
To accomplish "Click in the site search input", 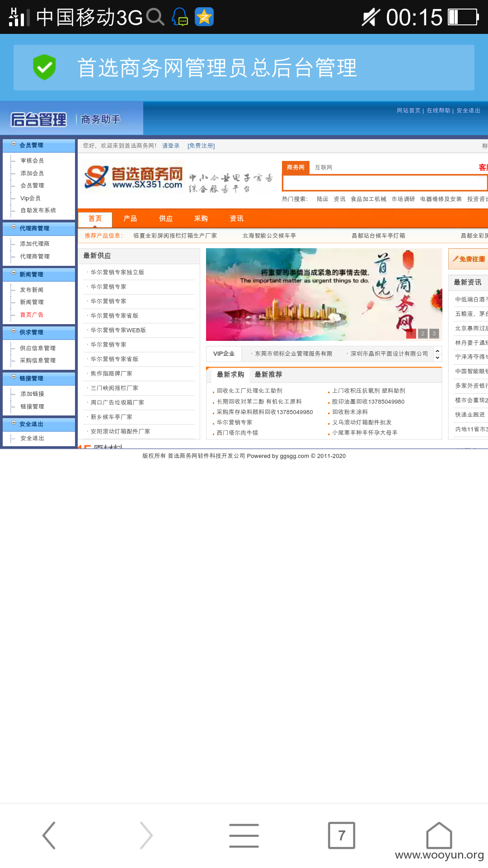I will coord(385,183).
